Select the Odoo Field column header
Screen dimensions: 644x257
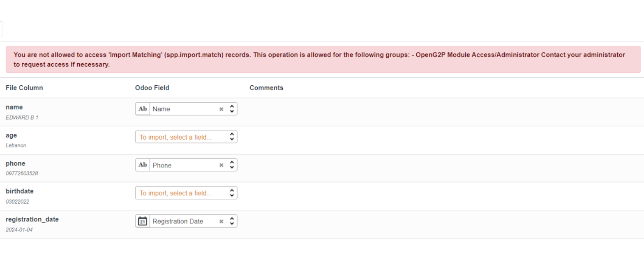(152, 87)
